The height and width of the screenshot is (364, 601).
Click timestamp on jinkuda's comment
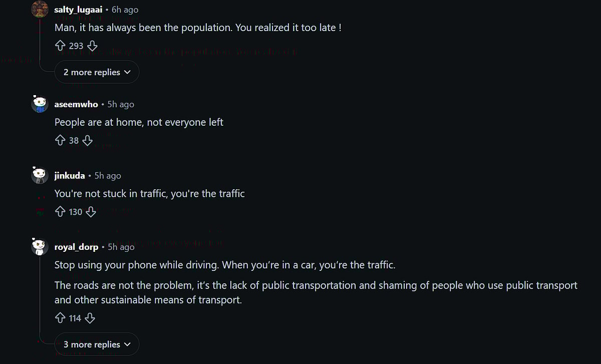tap(108, 176)
